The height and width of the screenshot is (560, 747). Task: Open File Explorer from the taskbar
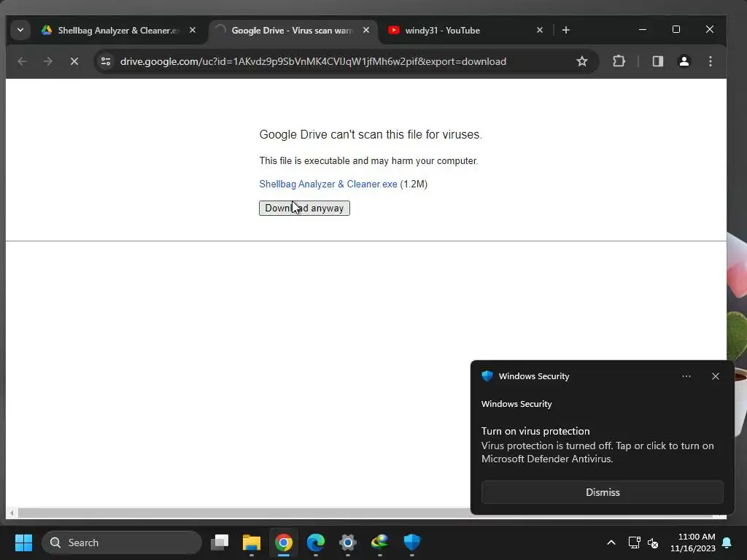[x=252, y=542]
